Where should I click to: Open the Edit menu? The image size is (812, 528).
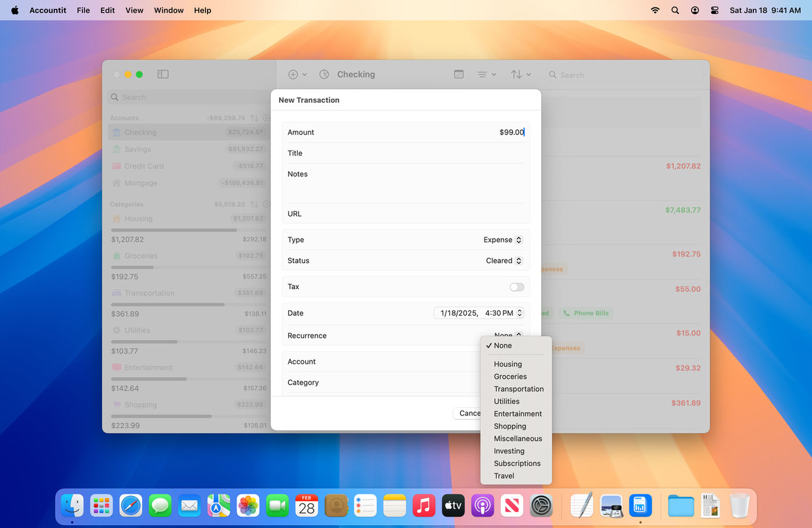(107, 10)
